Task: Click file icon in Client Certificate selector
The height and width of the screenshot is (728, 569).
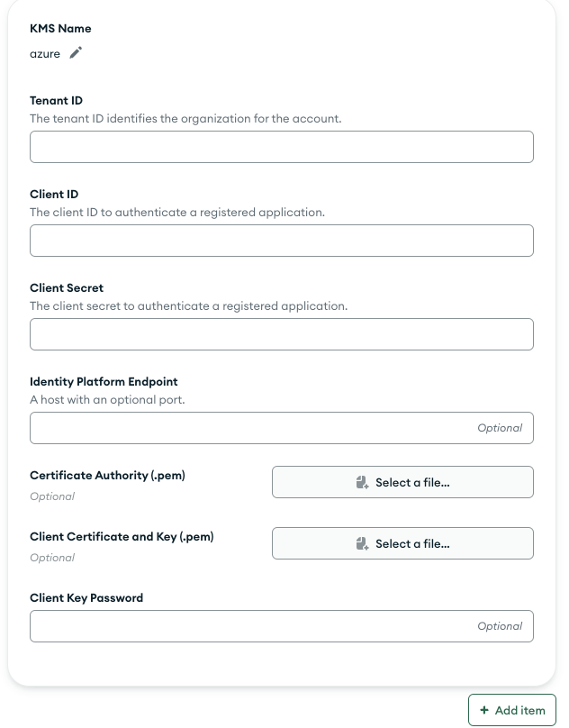Action: [362, 544]
